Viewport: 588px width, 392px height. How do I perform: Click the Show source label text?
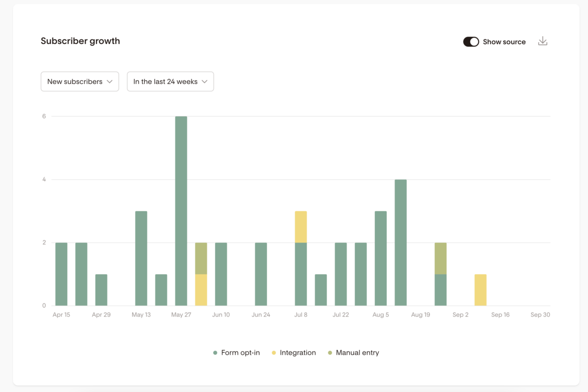pos(504,42)
